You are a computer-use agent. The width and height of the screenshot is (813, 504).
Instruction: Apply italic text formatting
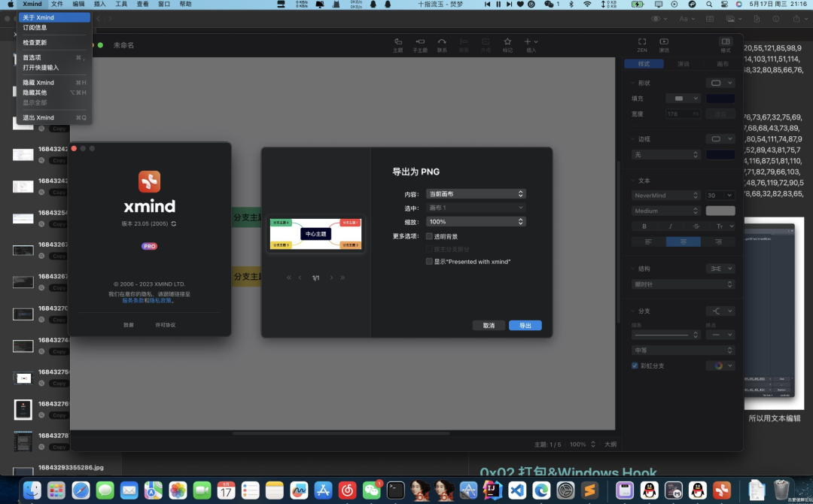(670, 226)
